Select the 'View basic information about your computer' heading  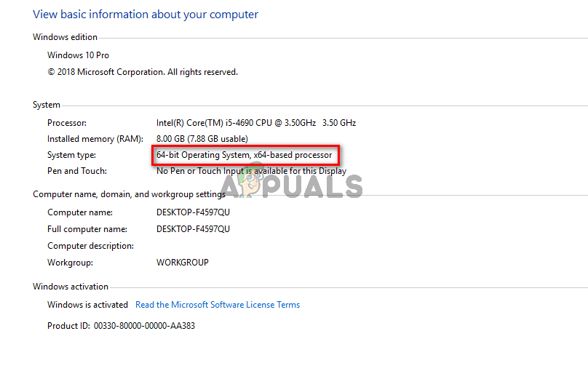pyautogui.click(x=146, y=15)
